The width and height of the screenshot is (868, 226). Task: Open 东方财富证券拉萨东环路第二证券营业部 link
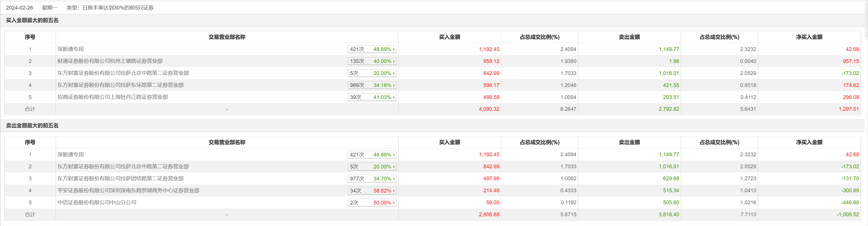120,85
